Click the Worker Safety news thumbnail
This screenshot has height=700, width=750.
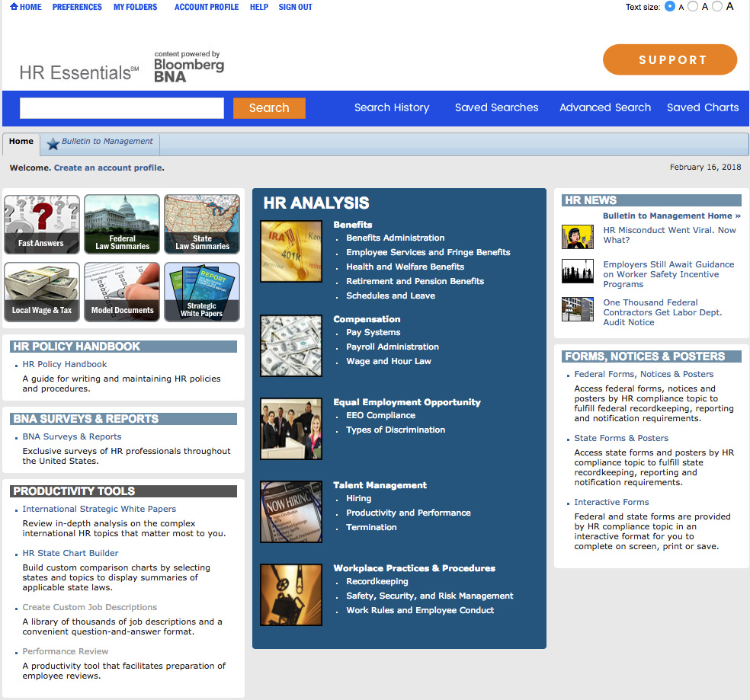point(577,271)
